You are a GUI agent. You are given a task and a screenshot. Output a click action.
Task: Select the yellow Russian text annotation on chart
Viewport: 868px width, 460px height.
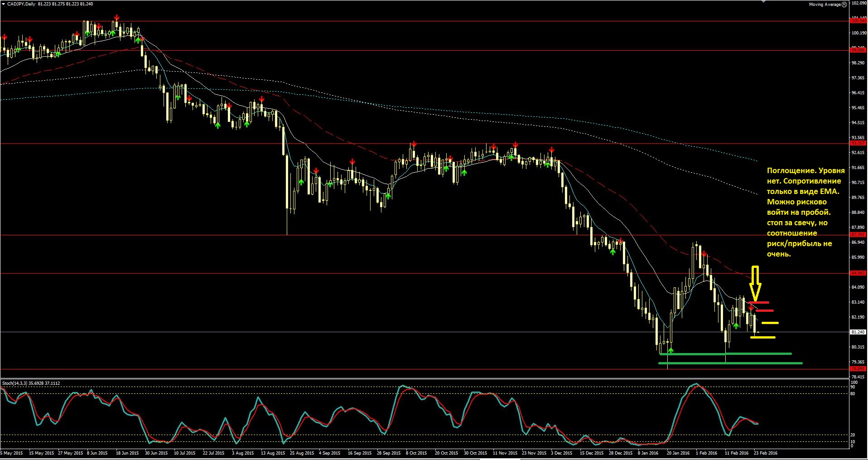coord(805,212)
